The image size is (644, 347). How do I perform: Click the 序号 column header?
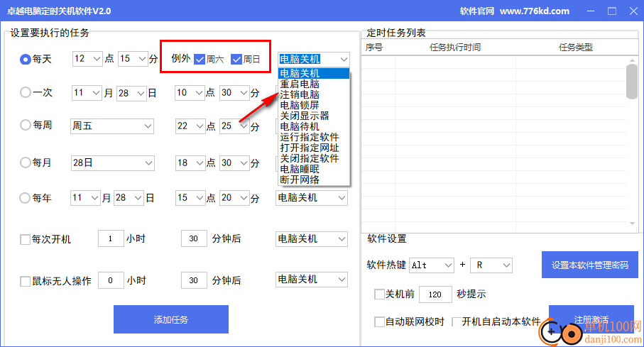tap(374, 48)
